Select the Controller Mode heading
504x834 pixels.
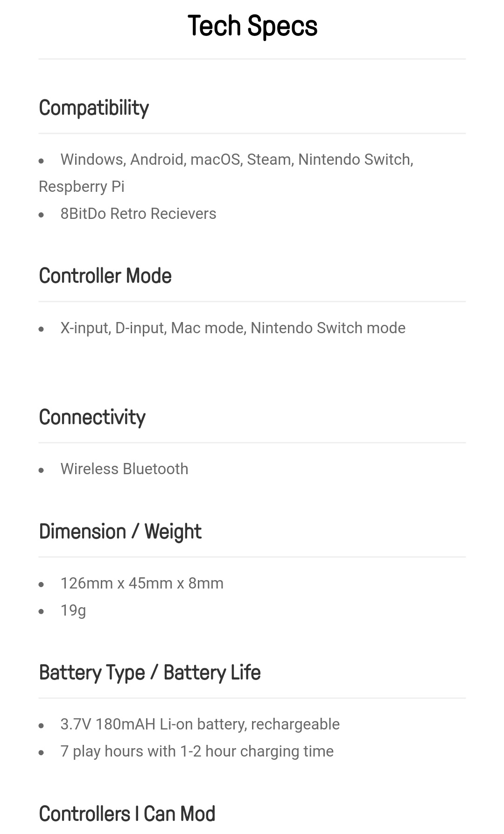105,276
